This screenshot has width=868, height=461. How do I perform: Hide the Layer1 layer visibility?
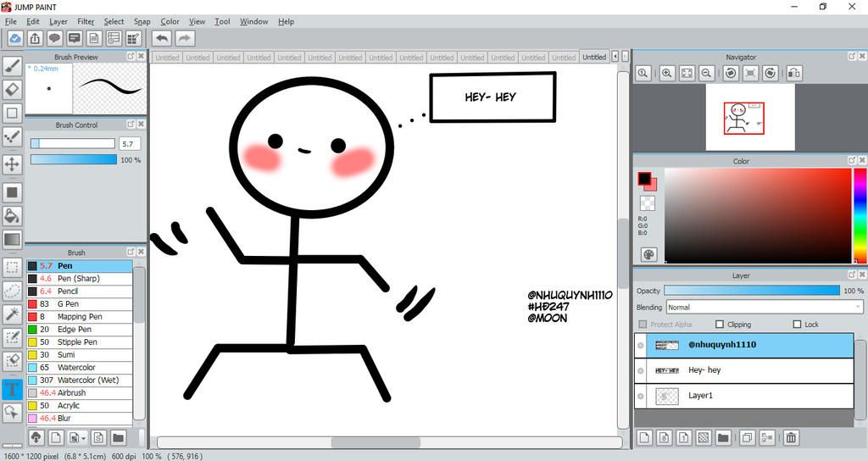pyautogui.click(x=641, y=396)
